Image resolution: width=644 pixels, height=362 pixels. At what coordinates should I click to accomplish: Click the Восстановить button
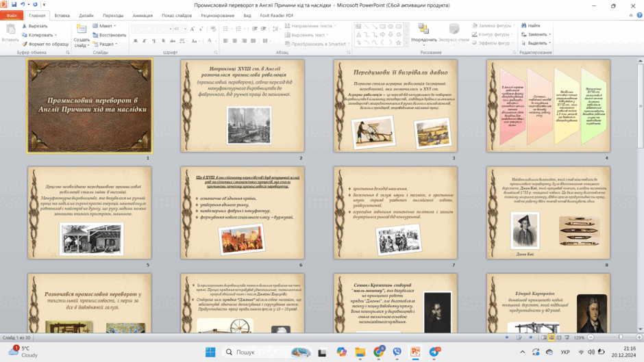tap(109, 35)
